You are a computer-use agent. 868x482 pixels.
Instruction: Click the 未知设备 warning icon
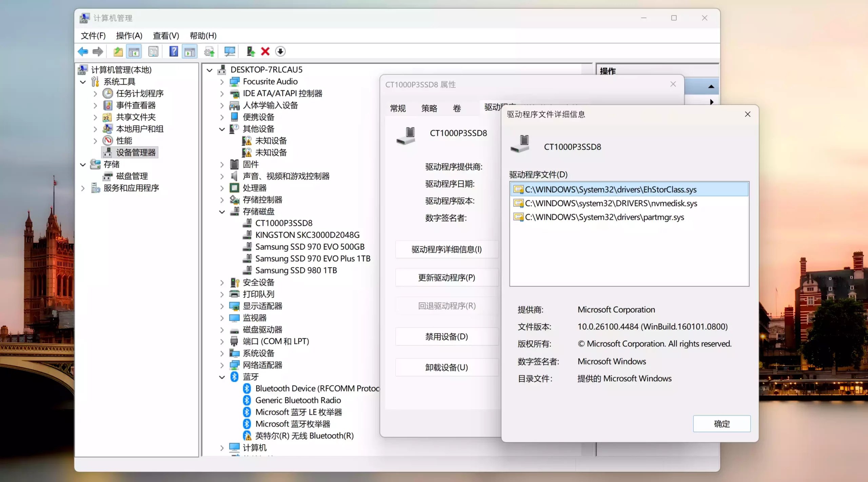[246, 141]
